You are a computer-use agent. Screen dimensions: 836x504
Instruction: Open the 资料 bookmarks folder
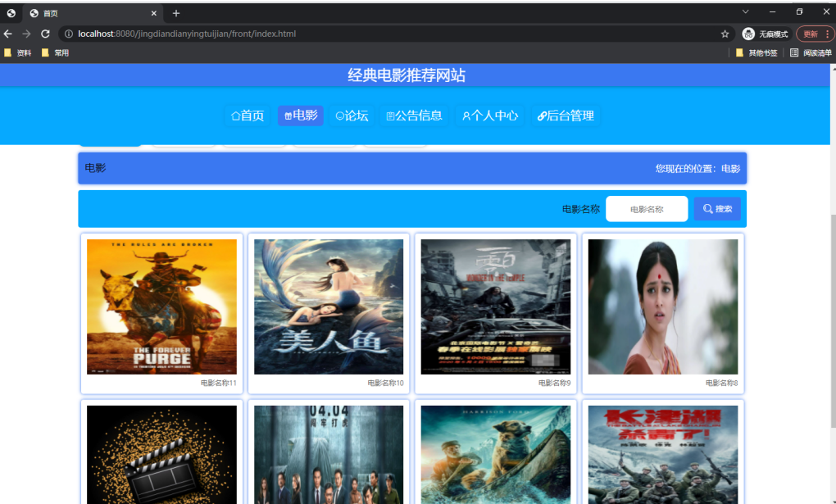click(x=17, y=52)
